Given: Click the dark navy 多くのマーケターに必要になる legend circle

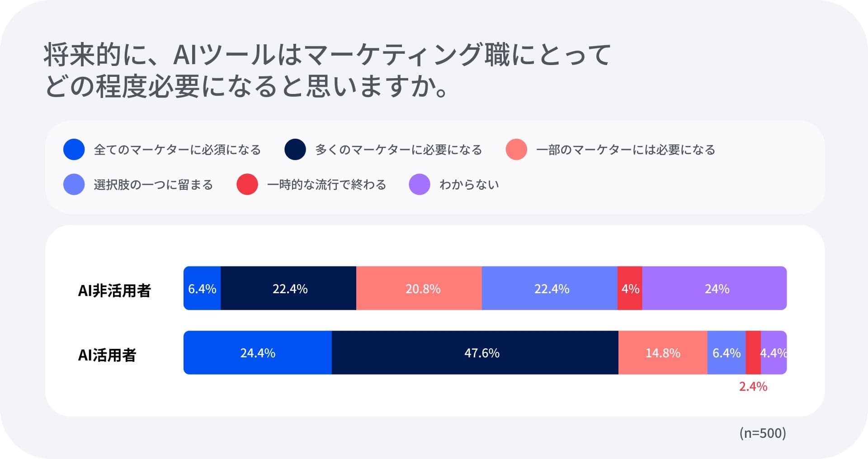Looking at the screenshot, I should click(295, 150).
